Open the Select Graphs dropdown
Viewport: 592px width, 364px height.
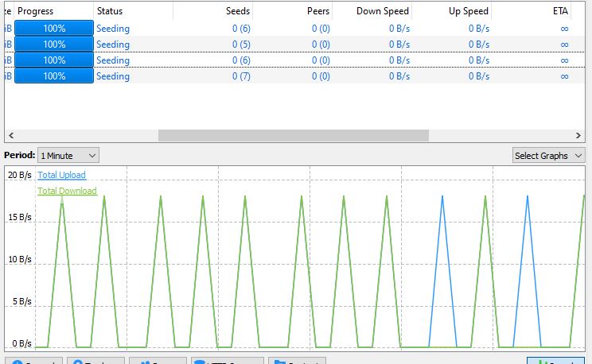pos(548,156)
